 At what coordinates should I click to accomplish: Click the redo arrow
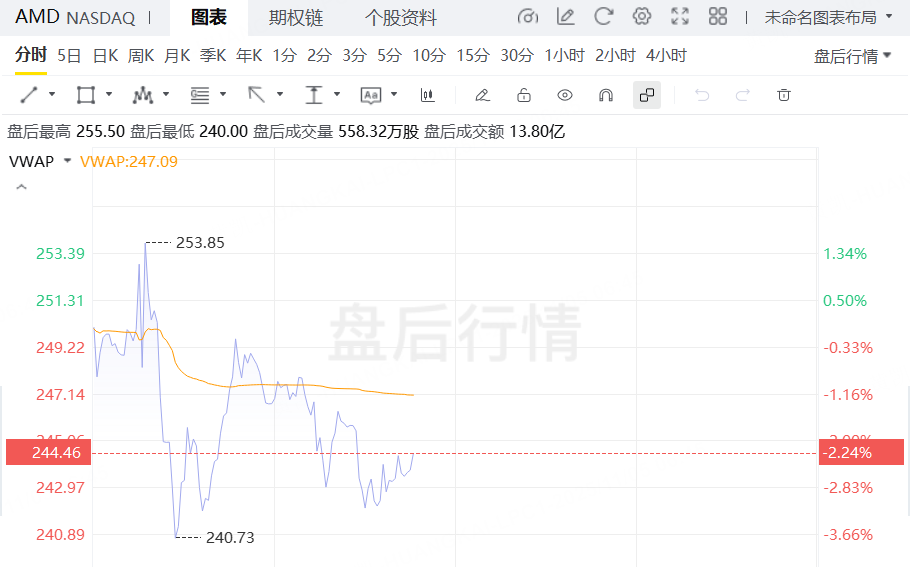click(x=743, y=95)
